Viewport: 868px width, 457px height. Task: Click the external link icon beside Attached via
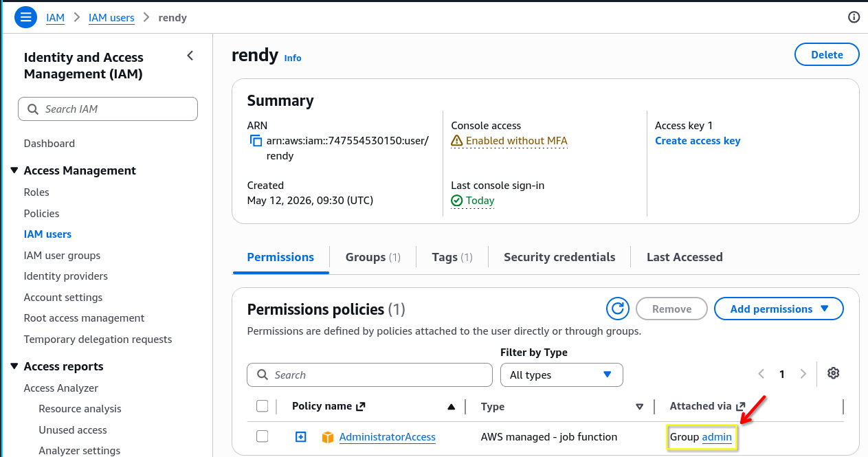click(741, 406)
